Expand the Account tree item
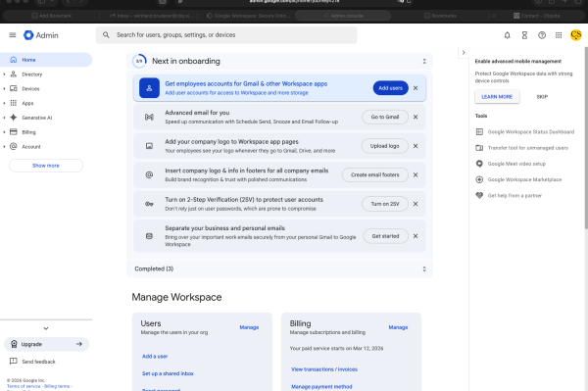 (4, 146)
